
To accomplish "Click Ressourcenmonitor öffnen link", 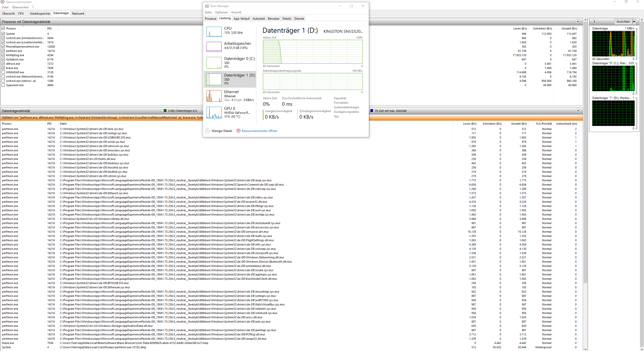I will click(x=259, y=131).
